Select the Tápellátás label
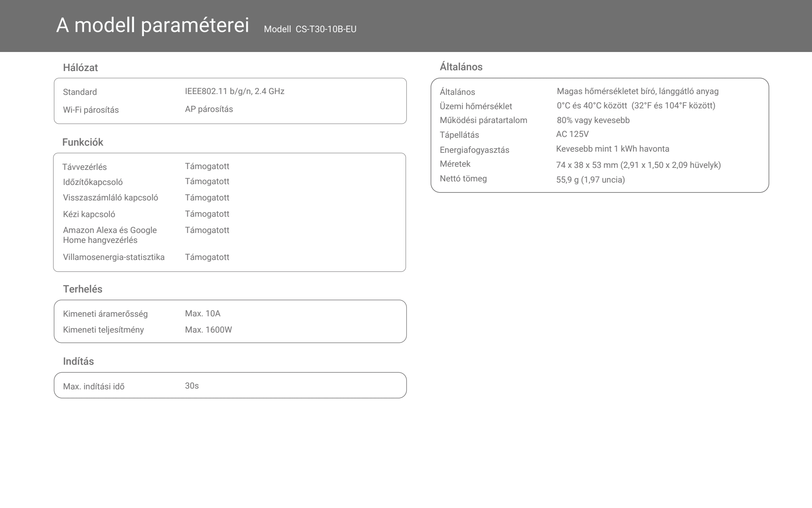 (x=459, y=135)
